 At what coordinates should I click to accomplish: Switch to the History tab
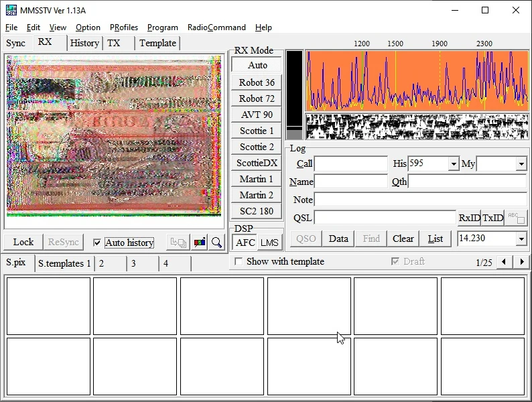pyautogui.click(x=84, y=43)
